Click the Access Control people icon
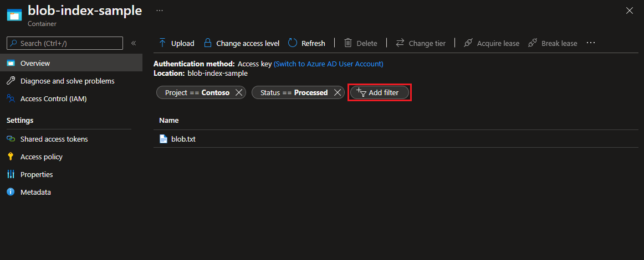Image resolution: width=644 pixels, height=260 pixels. 11,98
